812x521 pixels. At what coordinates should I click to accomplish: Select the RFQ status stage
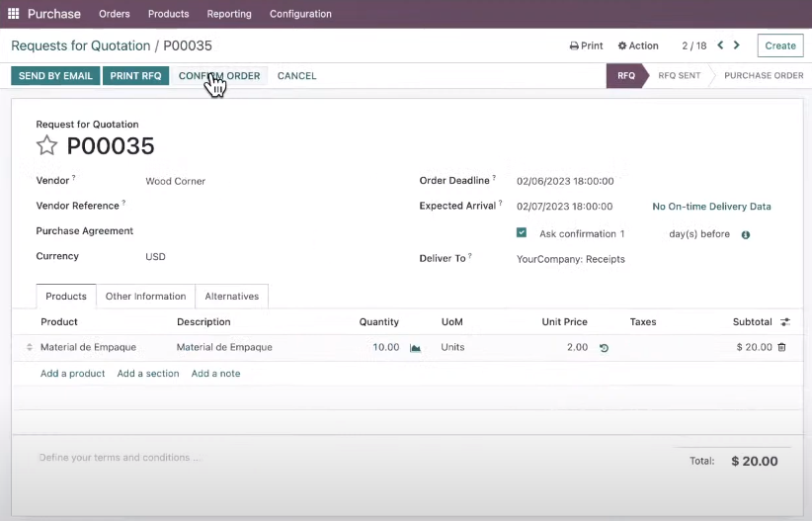coord(625,76)
